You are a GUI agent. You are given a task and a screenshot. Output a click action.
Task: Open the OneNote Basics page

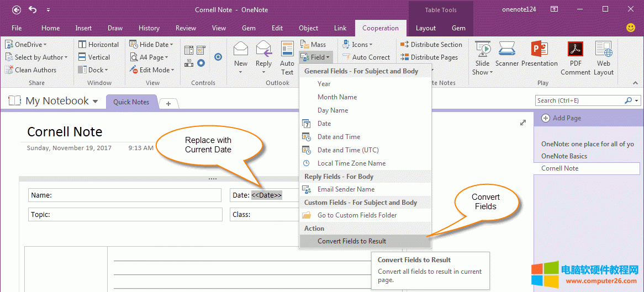coord(564,156)
